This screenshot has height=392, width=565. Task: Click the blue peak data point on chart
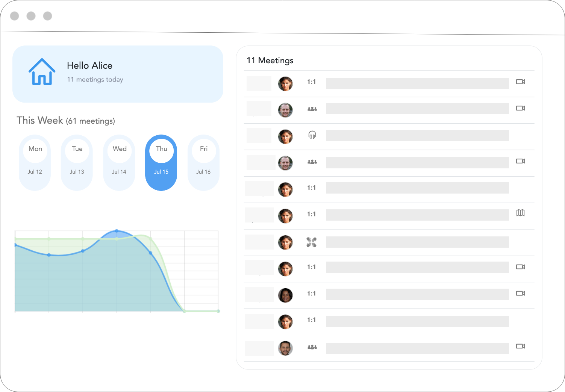pyautogui.click(x=117, y=231)
